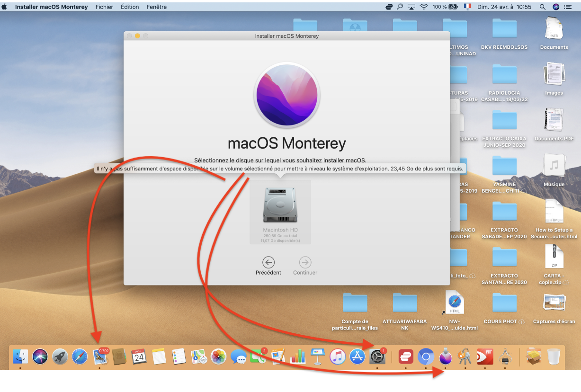
Task: Select the Macintosh HD disk
Action: tap(280, 212)
